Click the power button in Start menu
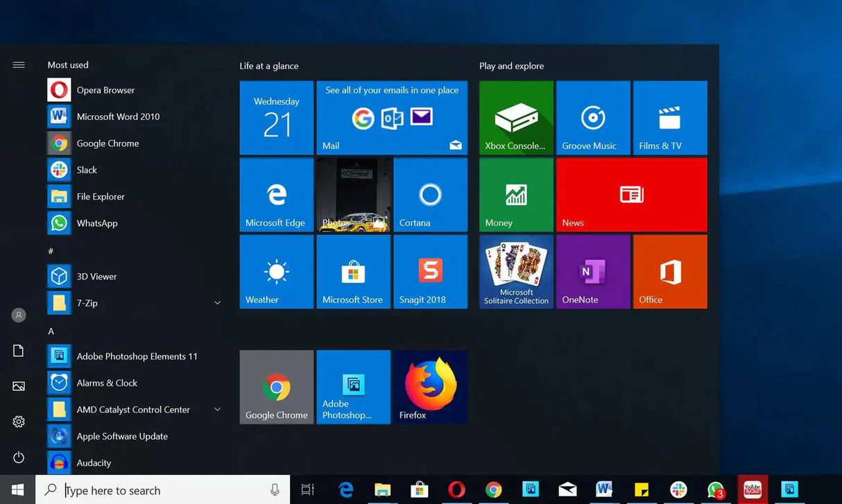 pos(18,457)
